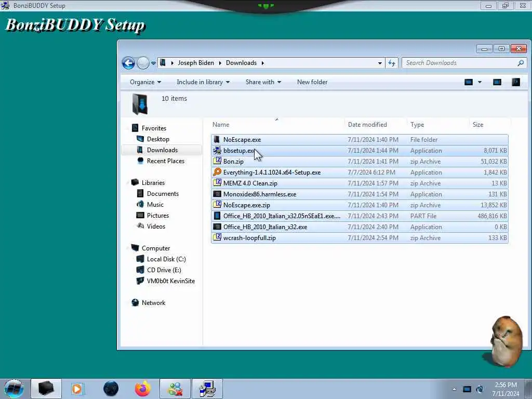This screenshot has width=532, height=399.
Task: Open Include in library menu
Action: (x=203, y=82)
